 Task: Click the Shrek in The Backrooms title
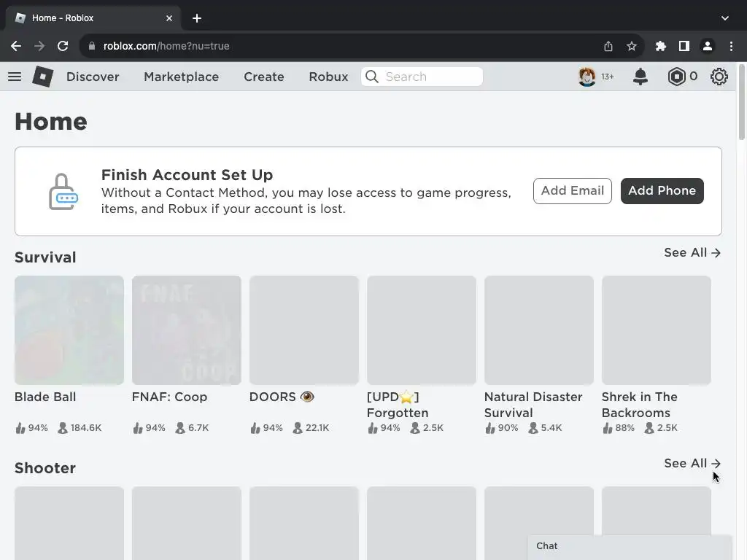pos(639,405)
